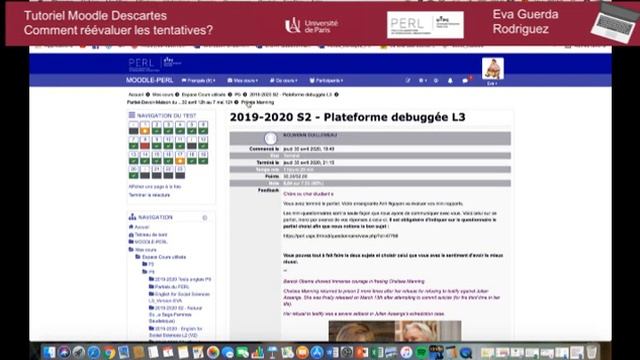This screenshot has height=360, width=640.
Task: Open the red incorrect question 8
Action: pos(145,142)
